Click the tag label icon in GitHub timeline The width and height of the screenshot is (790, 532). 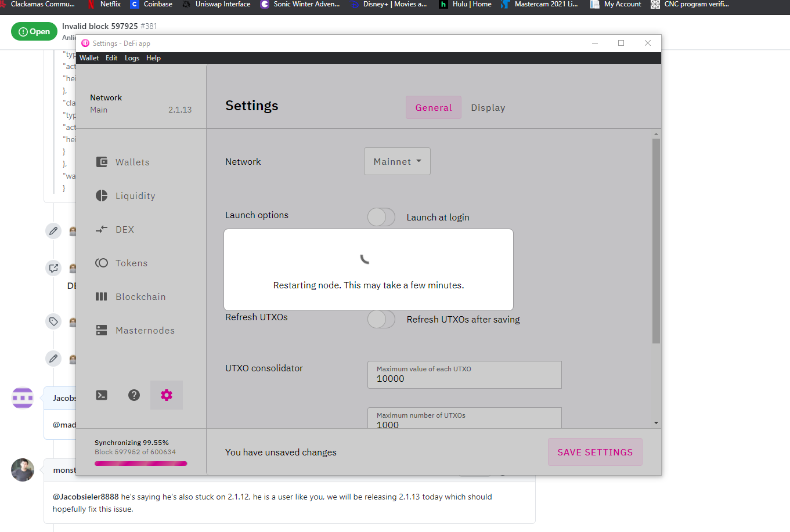tap(53, 321)
